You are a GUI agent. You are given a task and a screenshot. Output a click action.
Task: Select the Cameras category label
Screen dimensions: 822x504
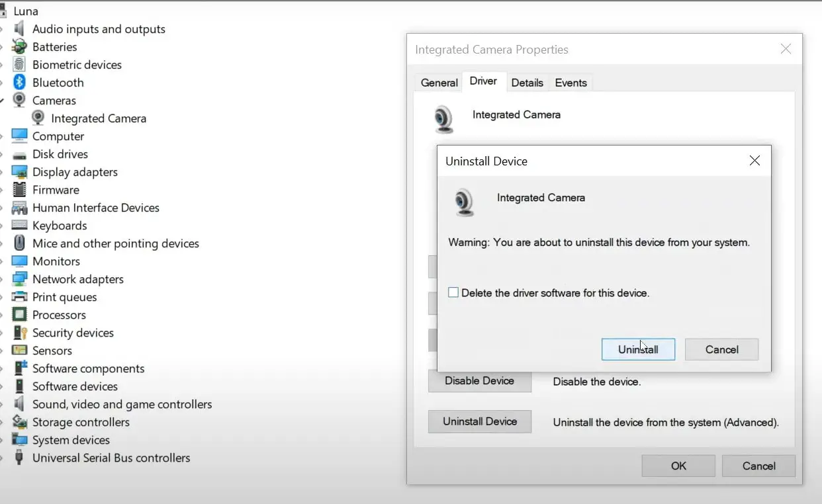(54, 101)
